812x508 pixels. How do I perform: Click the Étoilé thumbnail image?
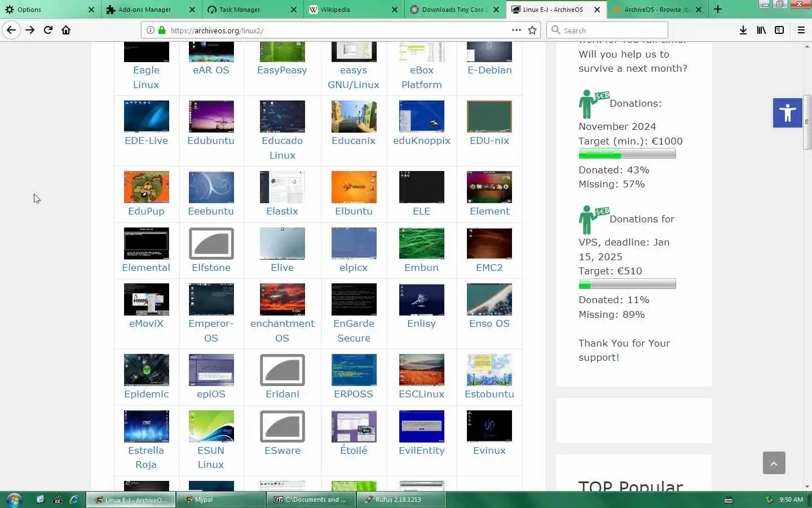tap(354, 426)
